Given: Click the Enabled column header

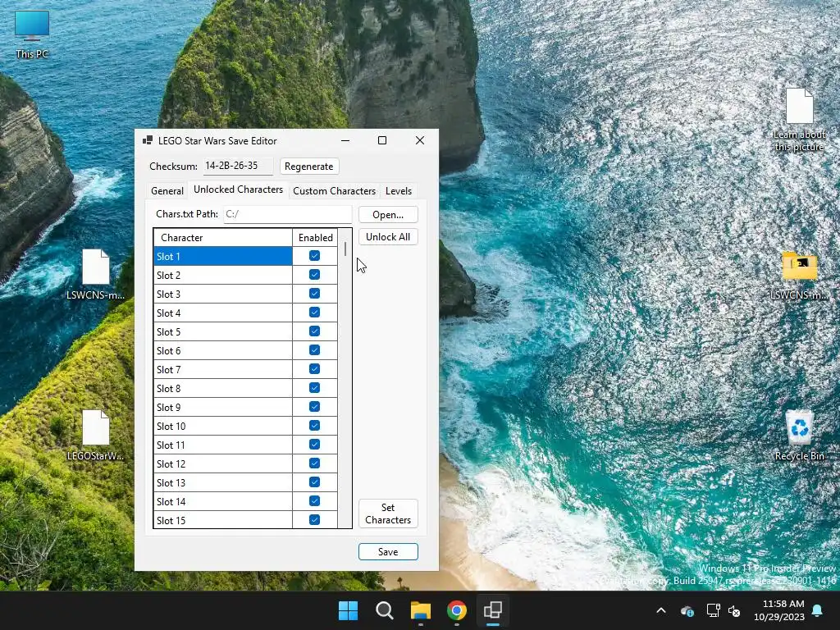Looking at the screenshot, I should (316, 237).
